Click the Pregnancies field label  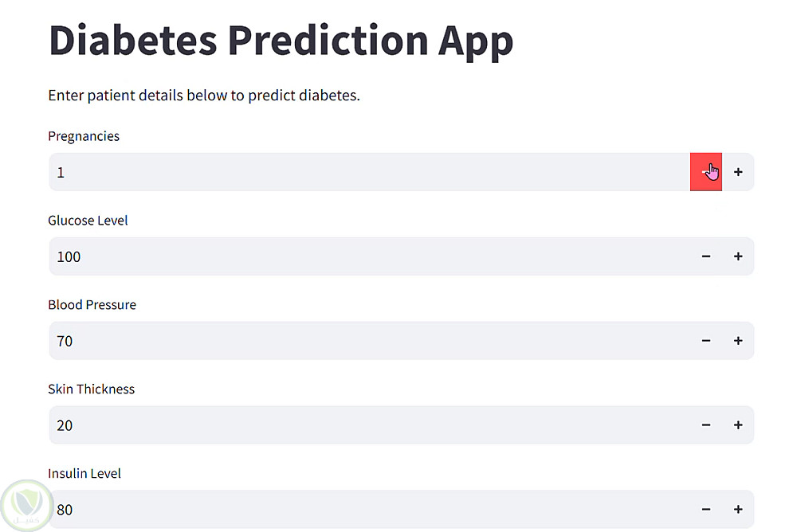tap(84, 136)
